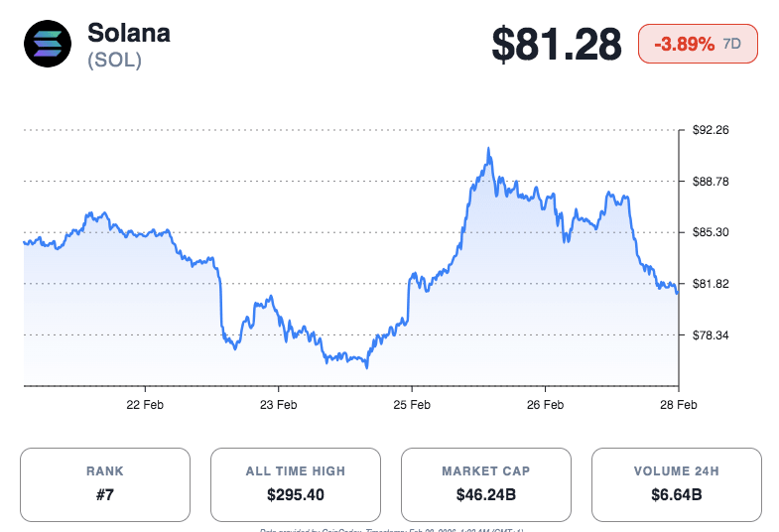Click the (SOL) ticker symbol
Image resolution: width=779 pixels, height=532 pixels.
[x=114, y=61]
